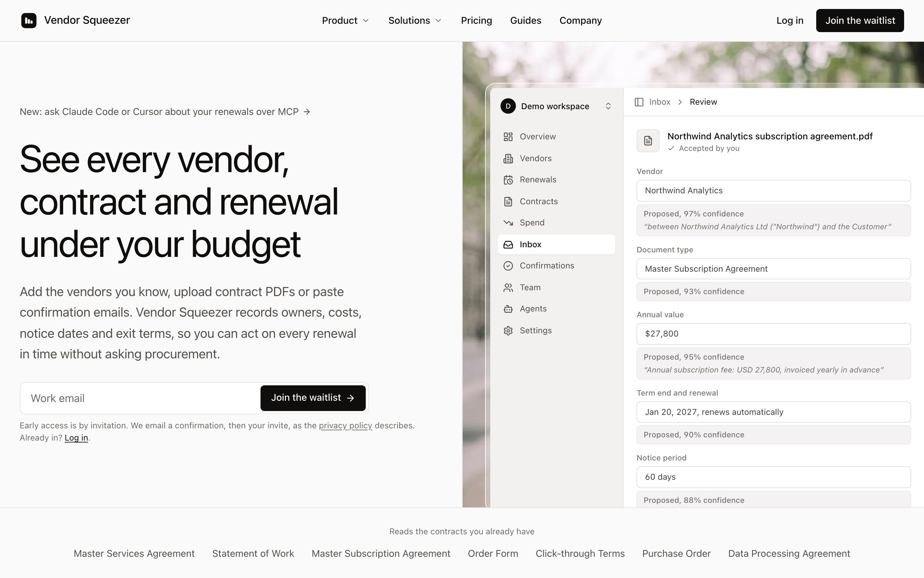This screenshot has width=924, height=578.
Task: Open the Guides page
Action: (x=526, y=20)
